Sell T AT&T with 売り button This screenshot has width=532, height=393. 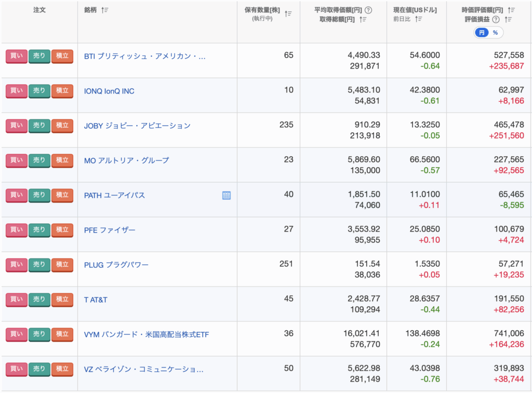click(39, 300)
